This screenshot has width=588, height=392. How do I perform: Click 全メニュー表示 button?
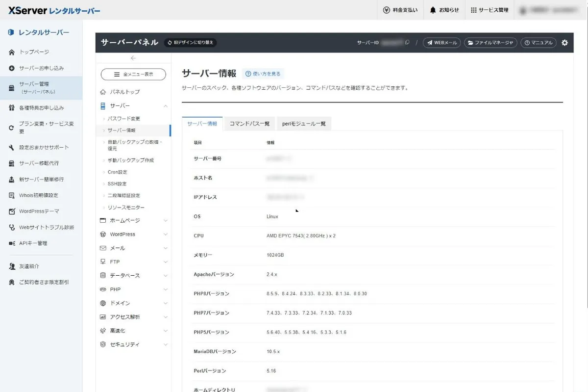point(133,75)
